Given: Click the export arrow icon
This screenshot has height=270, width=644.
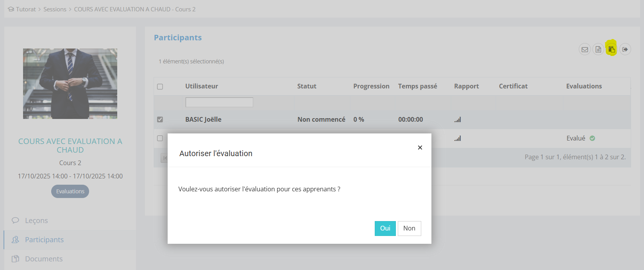Looking at the screenshot, I should (x=625, y=49).
